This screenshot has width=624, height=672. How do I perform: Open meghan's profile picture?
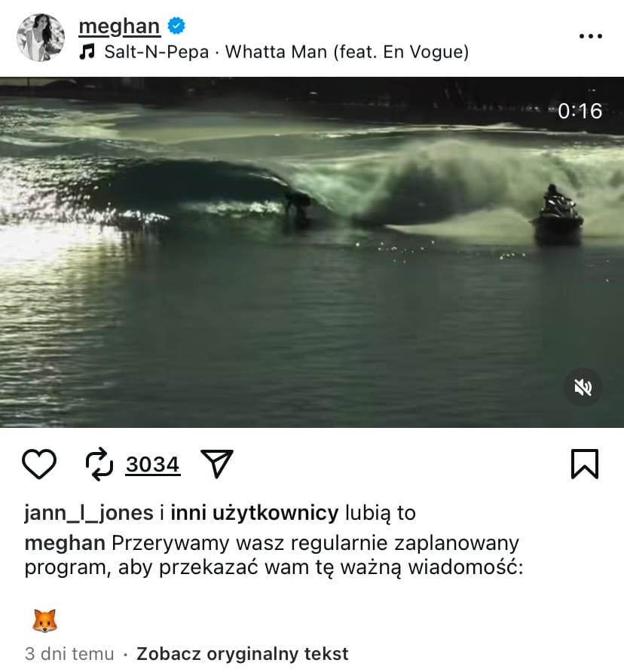41,38
